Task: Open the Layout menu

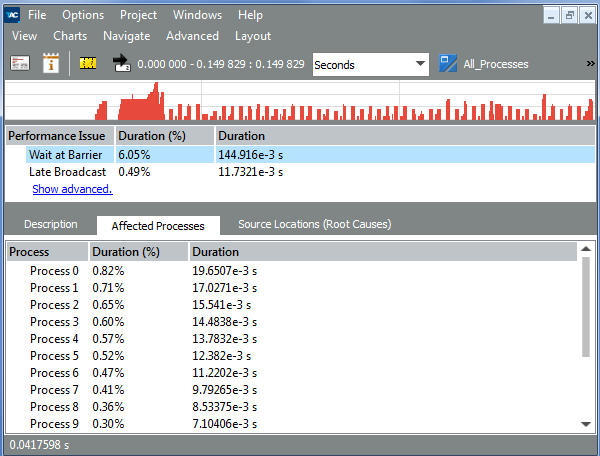Action: (x=253, y=36)
